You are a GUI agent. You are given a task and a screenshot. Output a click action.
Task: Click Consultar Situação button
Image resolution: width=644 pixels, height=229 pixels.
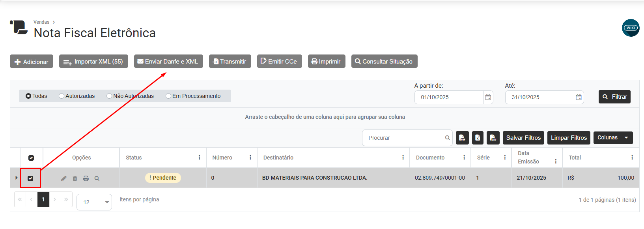point(384,61)
